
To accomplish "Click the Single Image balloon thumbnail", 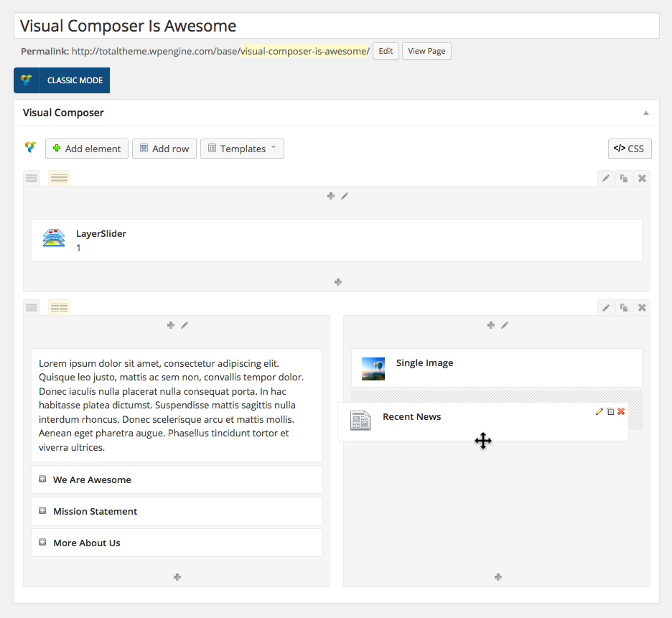I will point(373,369).
